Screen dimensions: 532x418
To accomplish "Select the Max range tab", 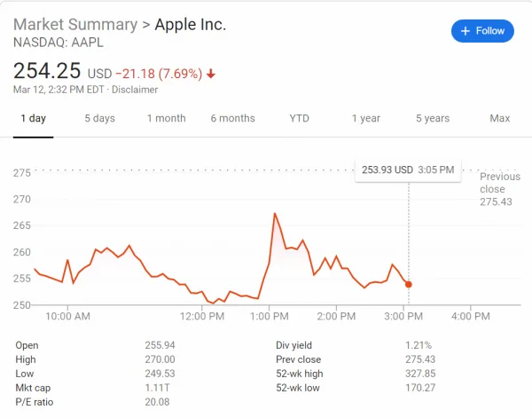I will click(x=500, y=119).
